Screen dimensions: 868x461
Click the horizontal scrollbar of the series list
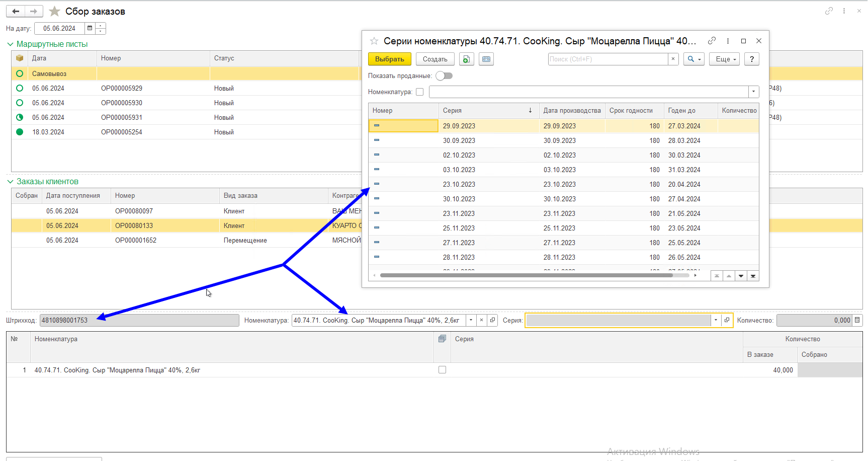[527, 275]
